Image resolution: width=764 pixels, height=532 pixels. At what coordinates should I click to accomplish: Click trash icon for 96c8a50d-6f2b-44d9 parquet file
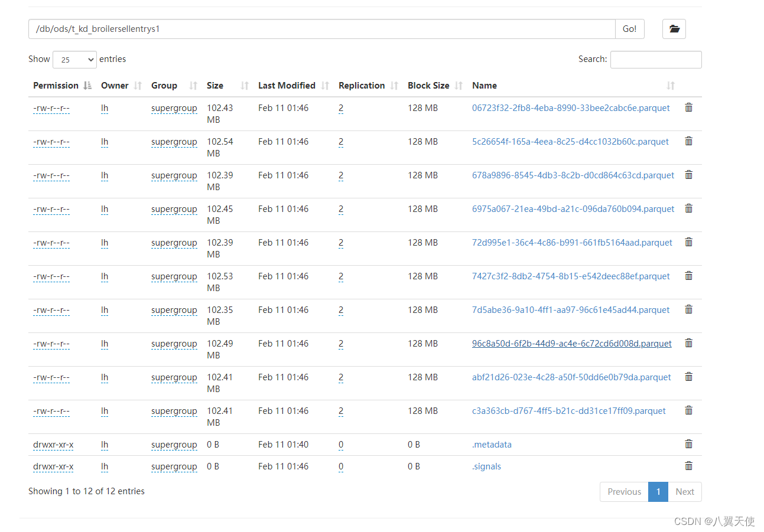tap(688, 343)
